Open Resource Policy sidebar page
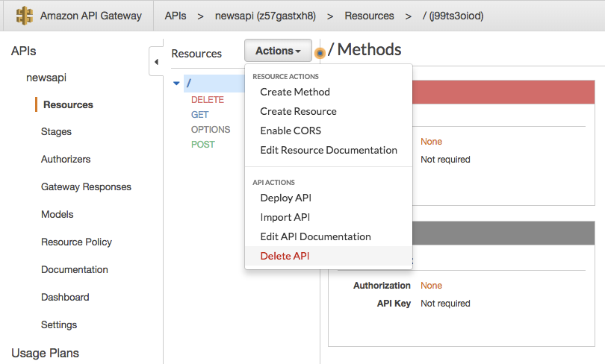This screenshot has width=605, height=364. click(76, 242)
